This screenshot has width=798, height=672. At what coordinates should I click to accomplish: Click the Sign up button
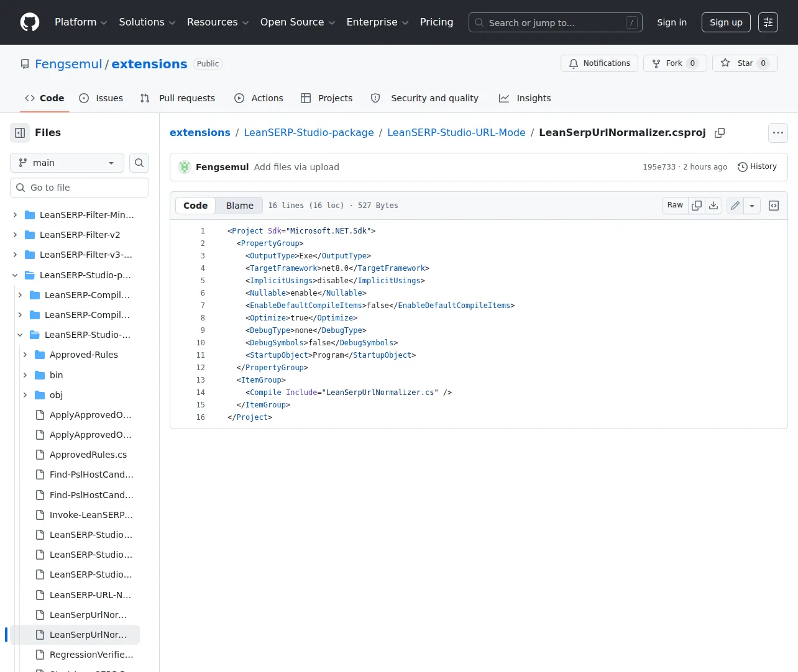click(726, 22)
